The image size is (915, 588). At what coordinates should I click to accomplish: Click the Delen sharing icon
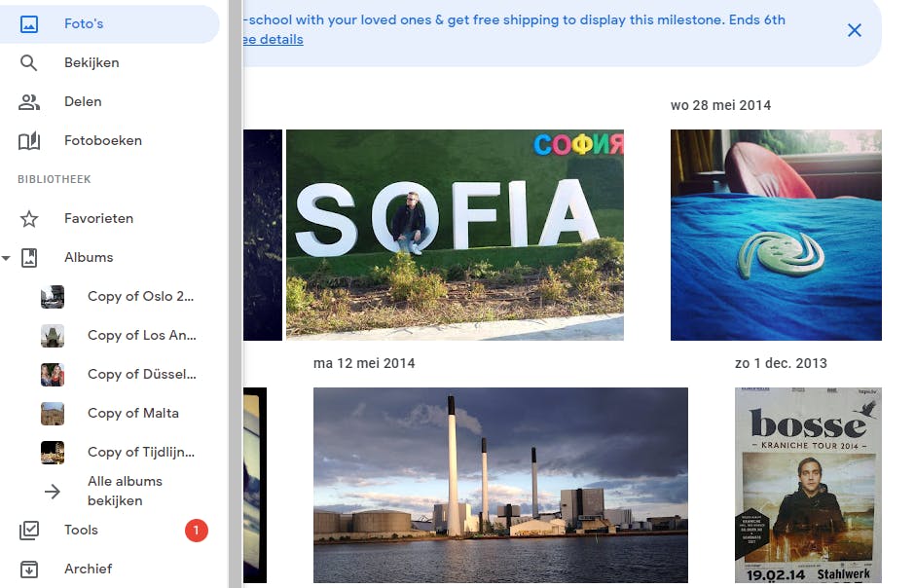30,101
